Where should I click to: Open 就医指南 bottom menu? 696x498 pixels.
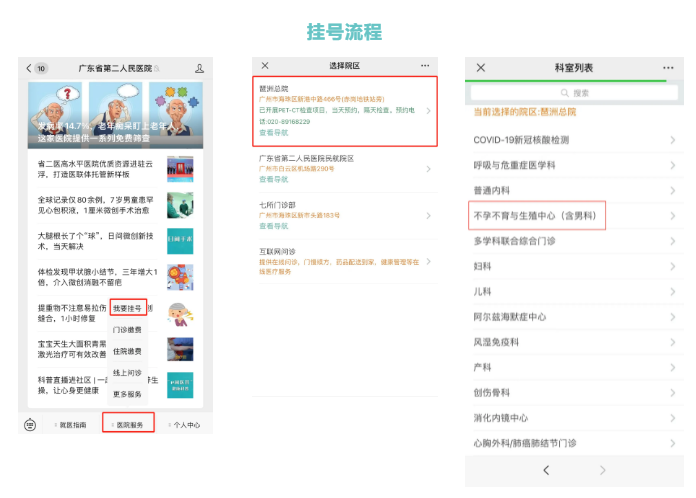tap(71, 425)
